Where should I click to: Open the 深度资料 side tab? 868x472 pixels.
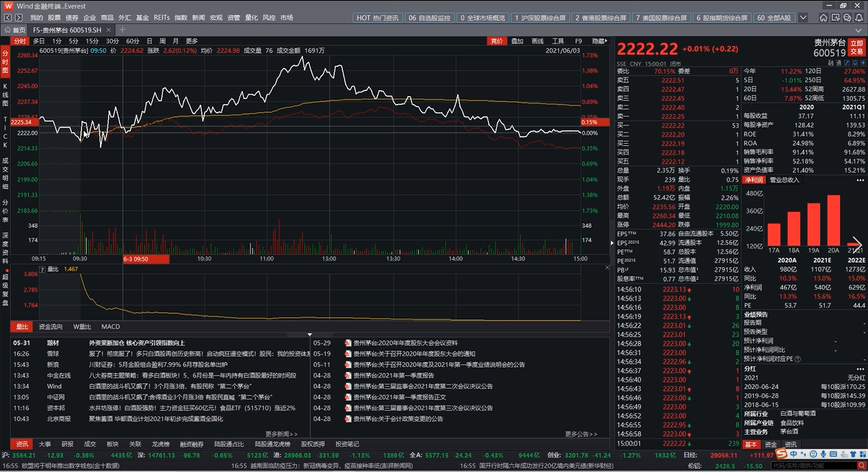(5, 248)
